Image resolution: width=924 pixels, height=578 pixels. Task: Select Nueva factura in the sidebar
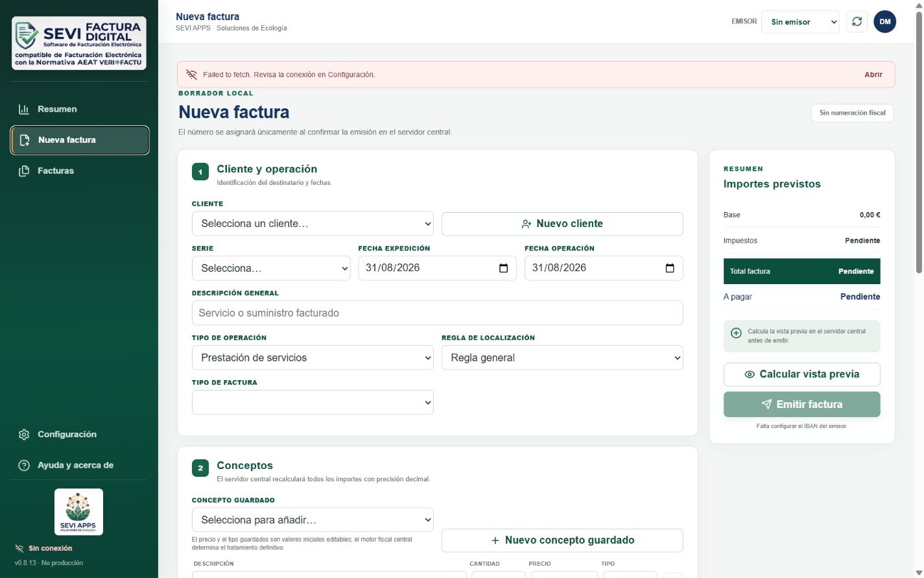80,140
